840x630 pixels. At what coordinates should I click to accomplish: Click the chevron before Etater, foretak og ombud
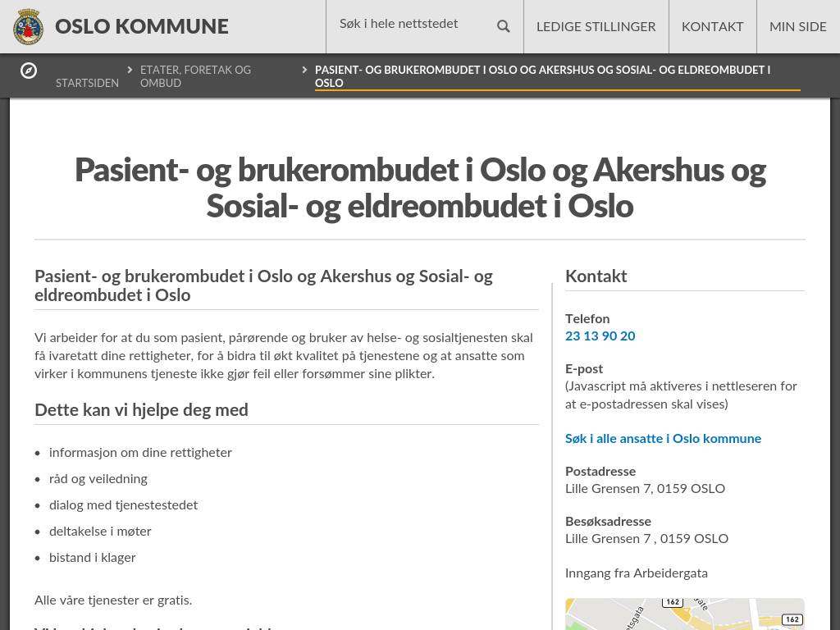(x=130, y=71)
